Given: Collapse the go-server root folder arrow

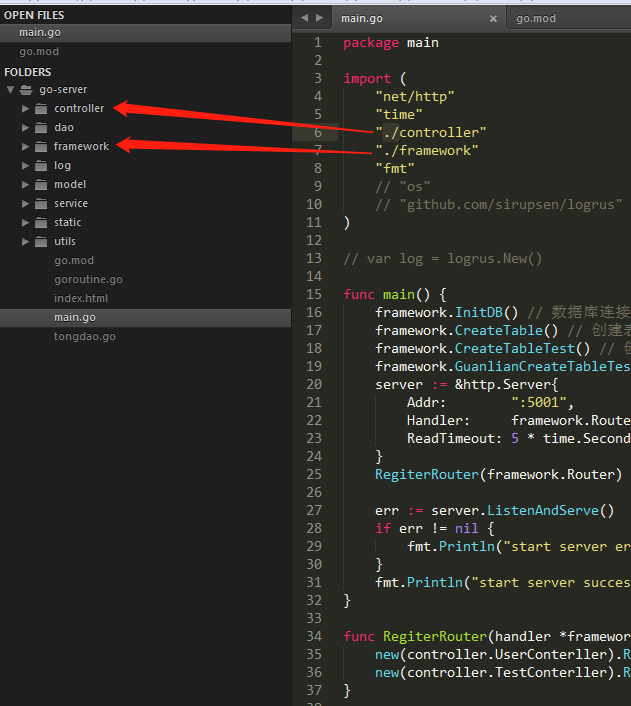Looking at the screenshot, I should 10,89.
